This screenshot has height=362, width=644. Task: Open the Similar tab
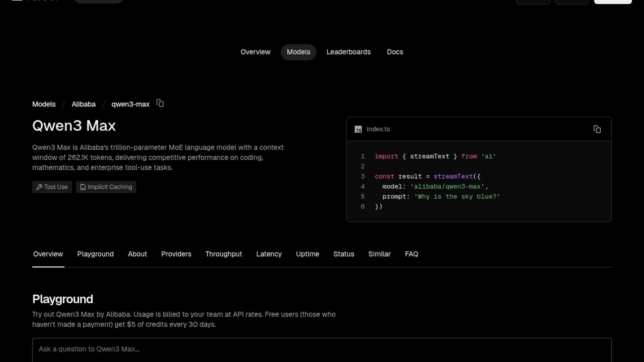pyautogui.click(x=379, y=254)
